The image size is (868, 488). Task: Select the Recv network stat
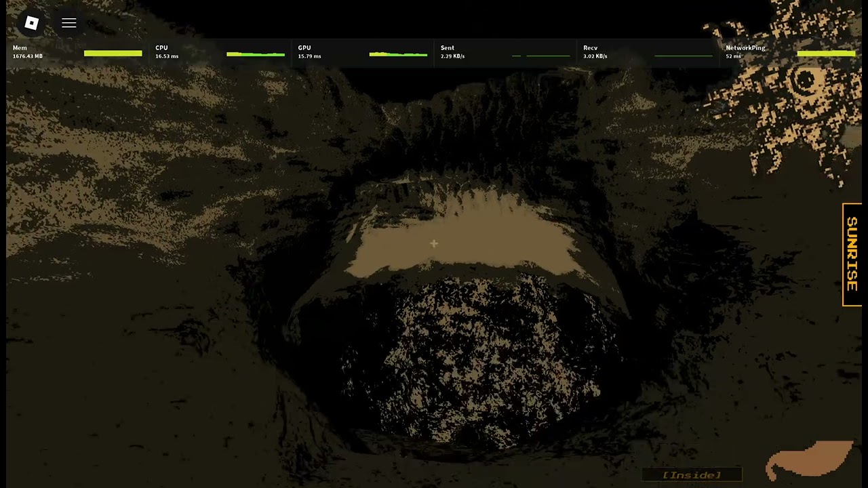pyautogui.click(x=648, y=52)
